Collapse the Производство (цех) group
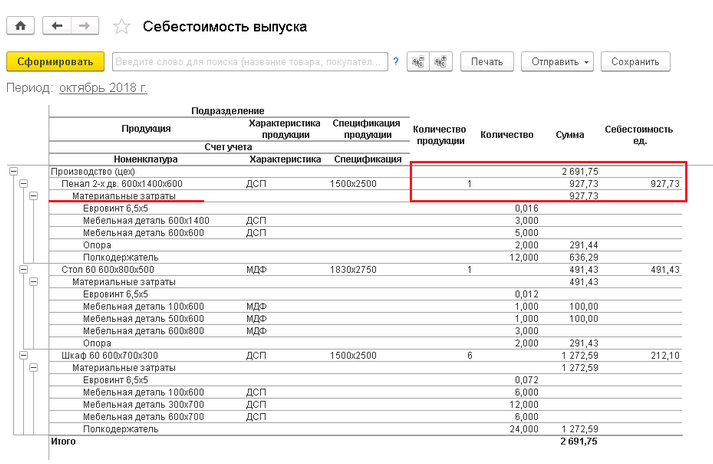This screenshot has height=464, width=713. [14, 172]
